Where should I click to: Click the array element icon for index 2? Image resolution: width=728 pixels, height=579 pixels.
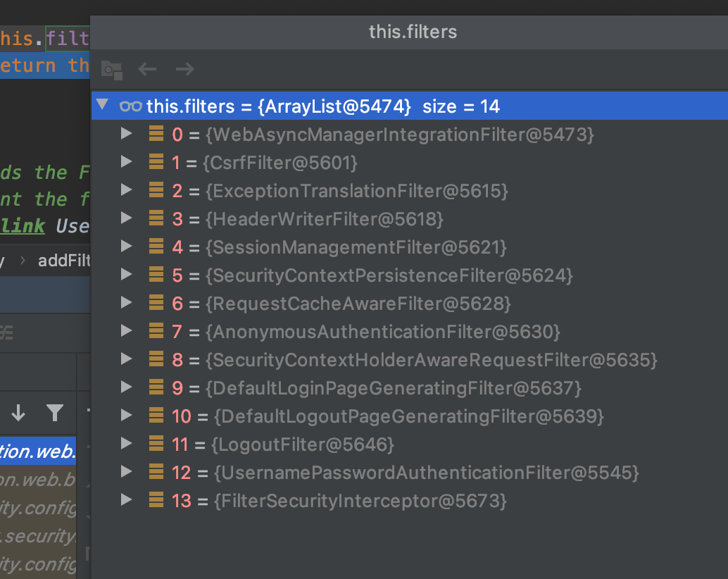coord(156,189)
